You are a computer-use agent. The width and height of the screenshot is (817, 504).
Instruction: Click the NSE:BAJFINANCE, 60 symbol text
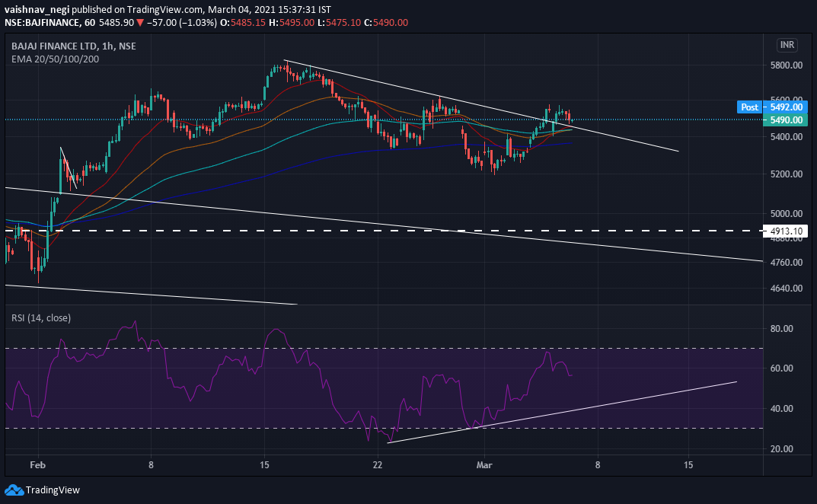pos(50,22)
